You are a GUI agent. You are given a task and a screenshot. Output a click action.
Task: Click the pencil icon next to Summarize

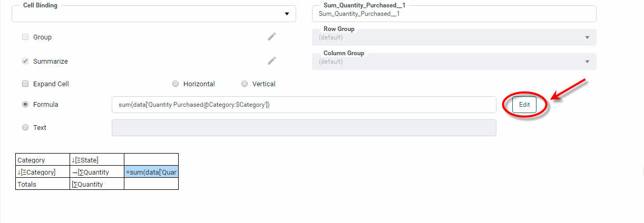271,61
